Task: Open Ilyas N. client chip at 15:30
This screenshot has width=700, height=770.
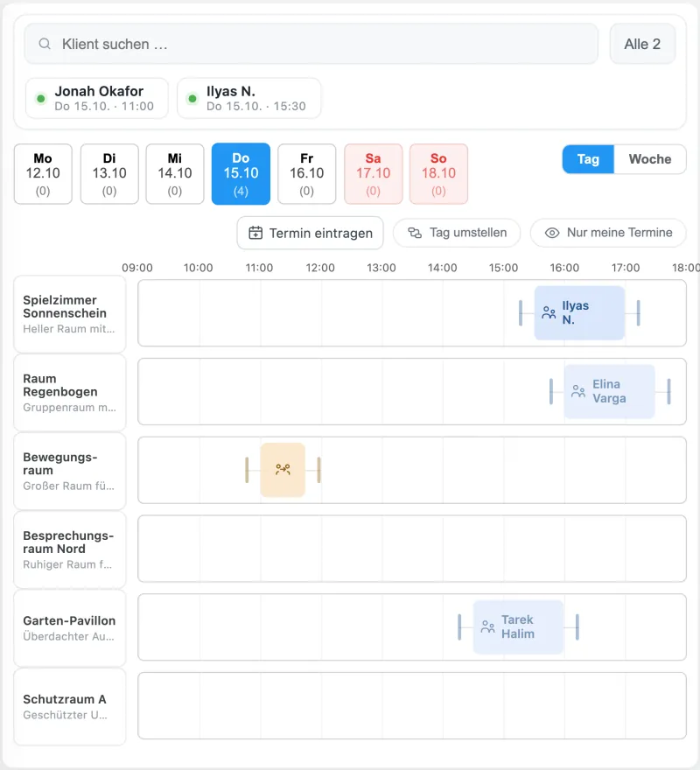Action: coord(249,99)
